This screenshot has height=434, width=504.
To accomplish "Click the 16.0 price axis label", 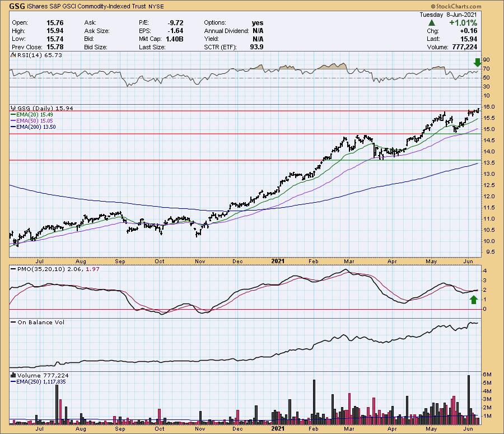I will click(489, 107).
